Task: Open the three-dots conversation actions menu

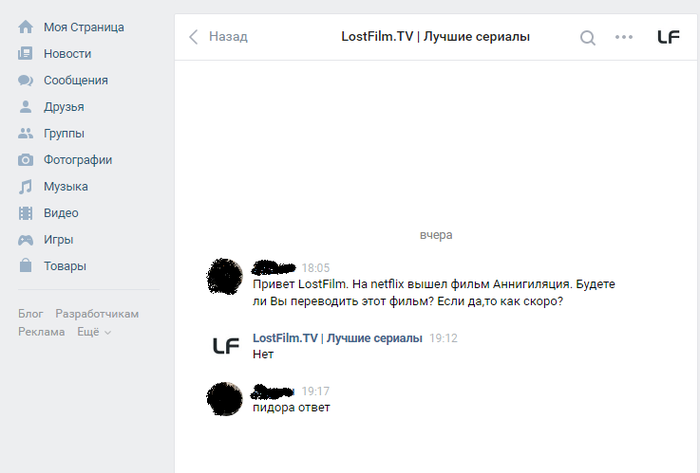Action: coord(624,37)
